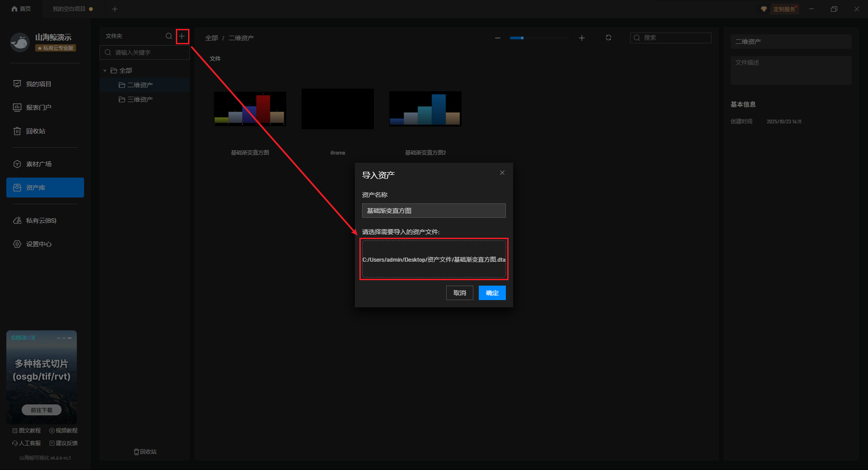
Task: Click the refresh icon in the asset toolbar
Action: pyautogui.click(x=609, y=38)
